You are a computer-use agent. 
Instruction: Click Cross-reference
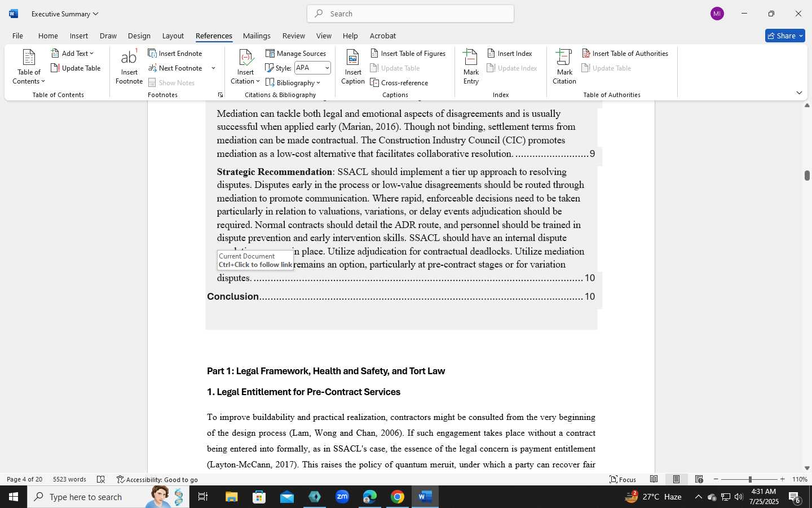coord(399,82)
